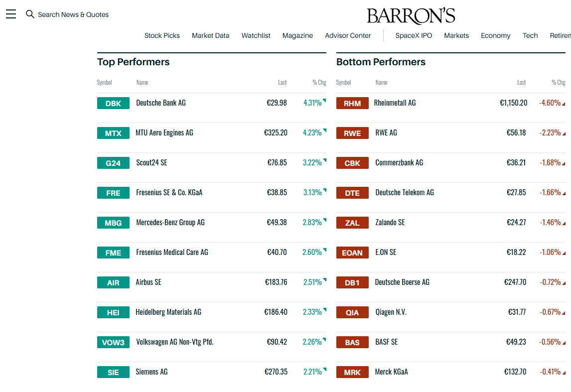This screenshot has width=571, height=392.
Task: Select the DBK ticker badge
Action: pos(113,104)
